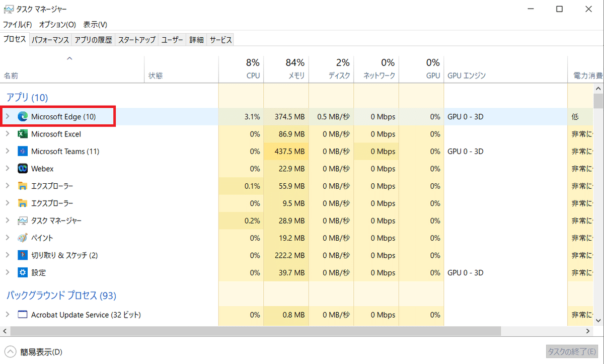Click the horizontal scrollbar right arrow
The width and height of the screenshot is (604, 364).
[589, 331]
